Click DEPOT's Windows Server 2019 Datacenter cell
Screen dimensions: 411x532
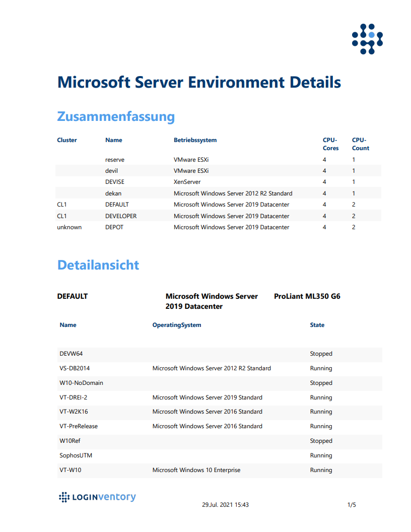click(232, 227)
